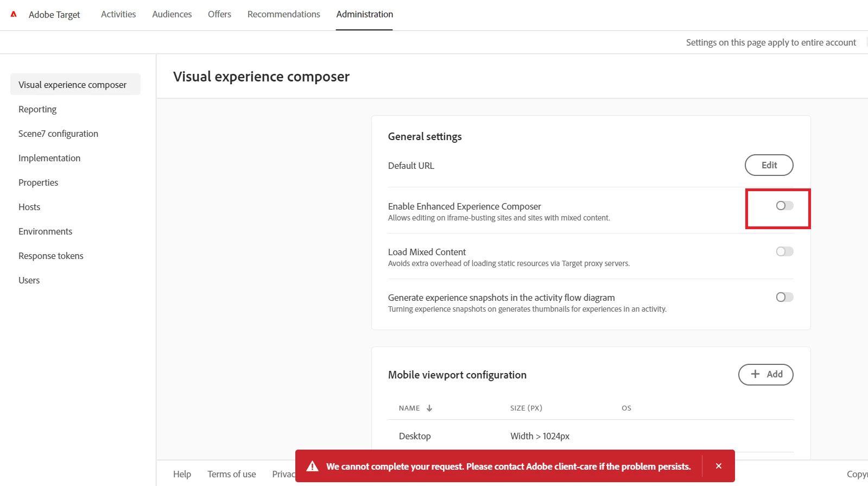The image size is (868, 486).
Task: Open the Audiences tab
Action: (172, 14)
